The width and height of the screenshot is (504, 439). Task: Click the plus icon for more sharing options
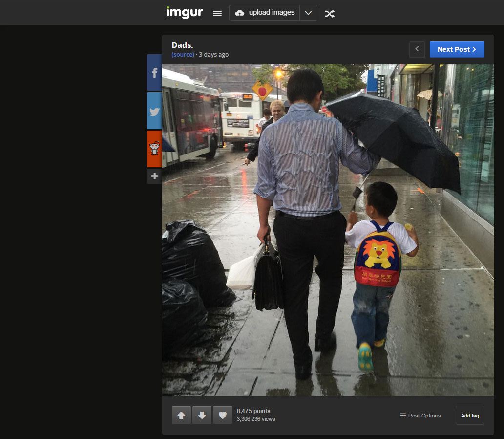(154, 176)
